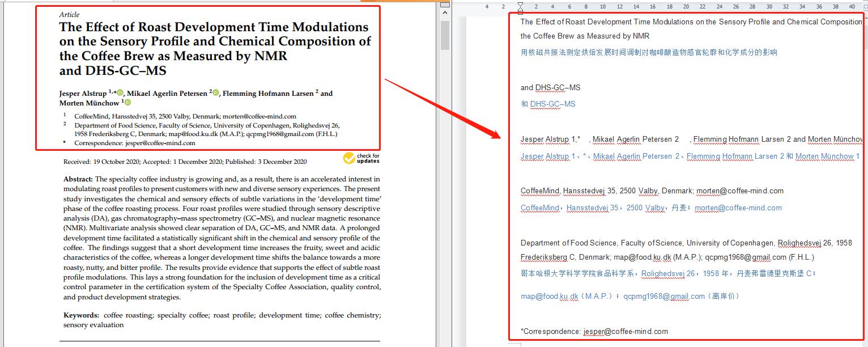Click the Keywords label in the PDF
This screenshot has height=347, width=868.
coord(82,315)
